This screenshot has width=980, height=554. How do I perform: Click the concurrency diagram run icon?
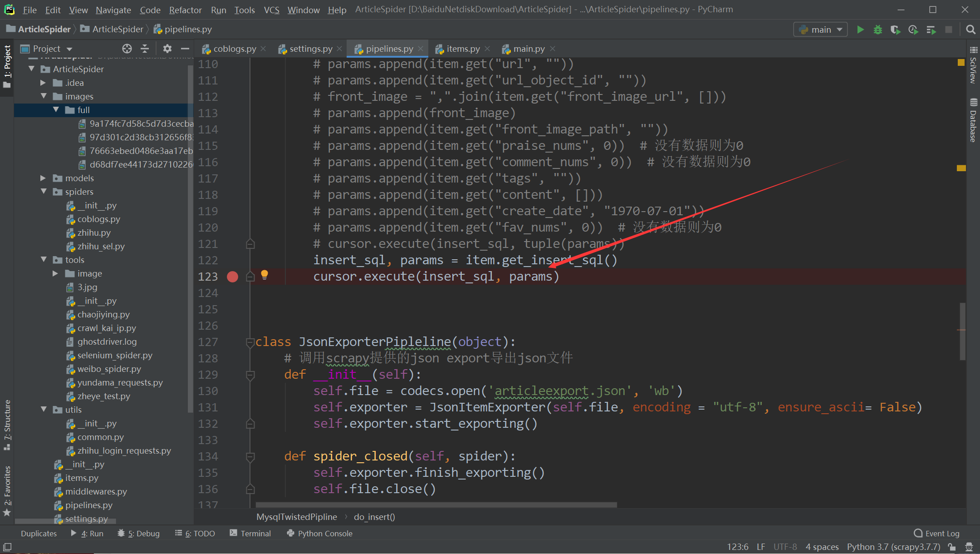pyautogui.click(x=931, y=30)
